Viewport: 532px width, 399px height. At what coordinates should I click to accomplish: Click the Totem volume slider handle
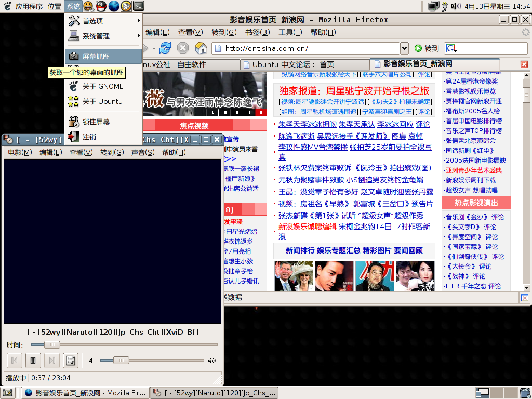[121, 361]
